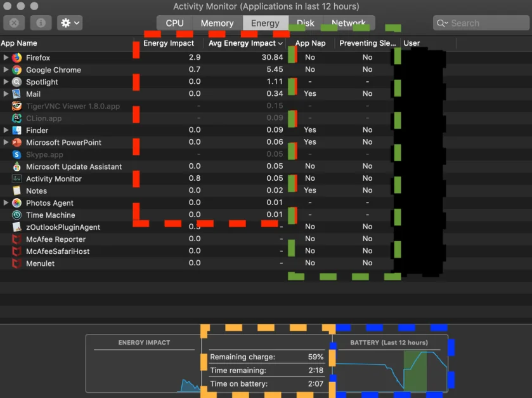
Task: Click the quit process X toolbar icon
Action: (15, 23)
